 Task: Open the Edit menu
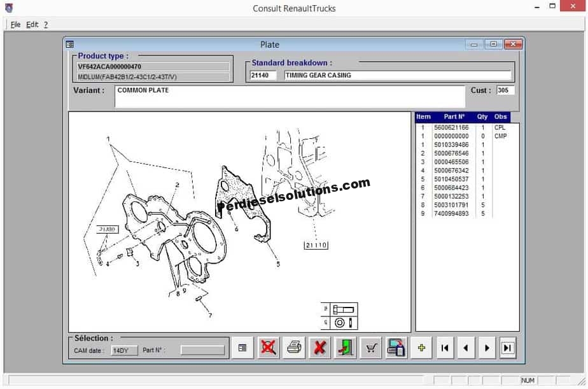coord(32,25)
